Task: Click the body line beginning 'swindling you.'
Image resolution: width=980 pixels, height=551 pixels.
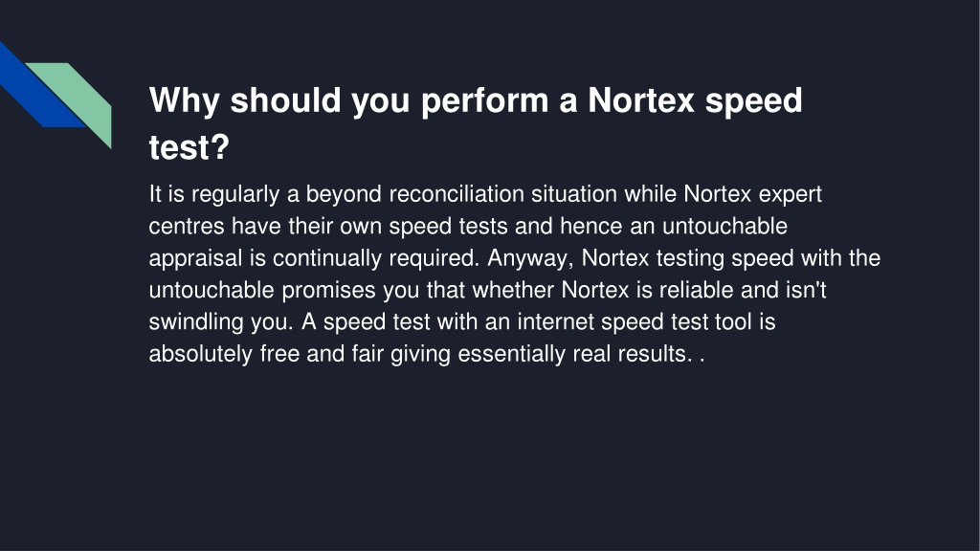Action: 462,321
